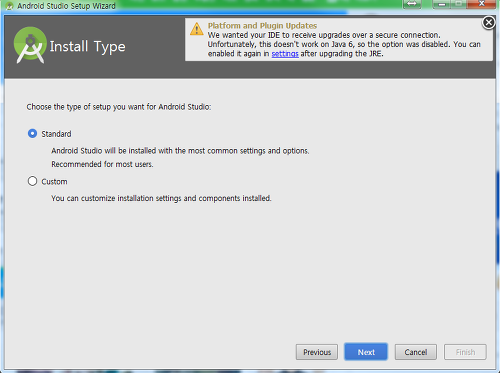This screenshot has height=373, width=500.
Task: Click the 'Choose the type of setup' prompt text
Action: [x=119, y=107]
